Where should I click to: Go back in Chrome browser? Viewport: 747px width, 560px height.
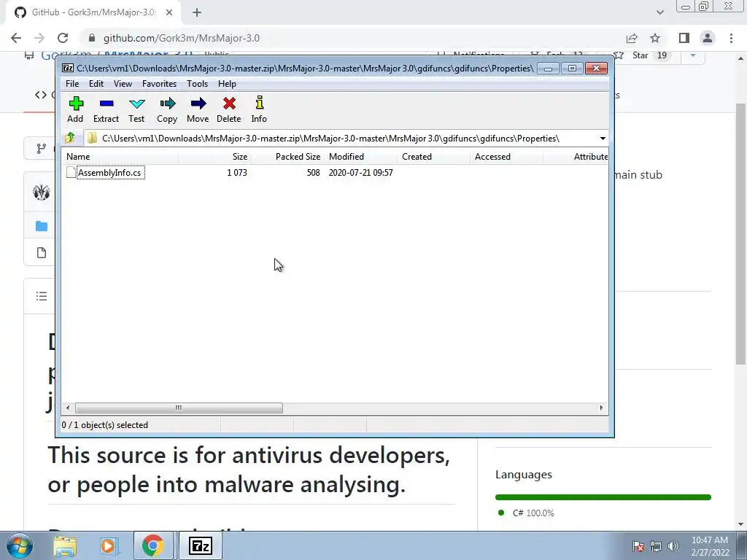16,38
